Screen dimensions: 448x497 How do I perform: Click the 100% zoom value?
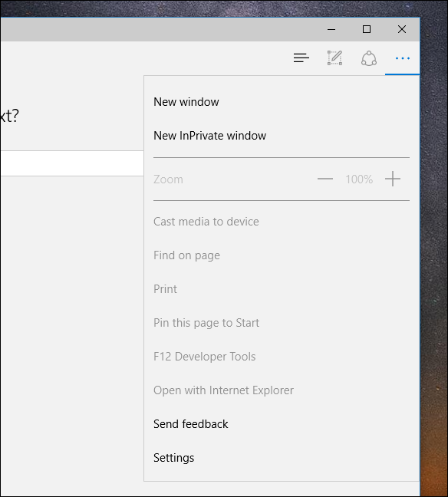(x=359, y=179)
